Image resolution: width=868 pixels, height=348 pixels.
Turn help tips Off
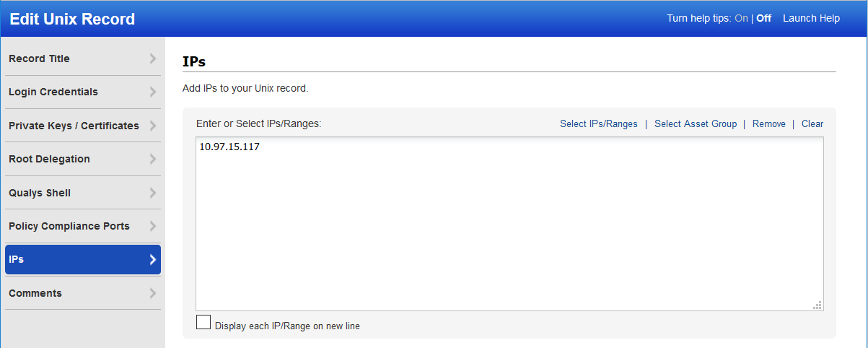coord(763,19)
